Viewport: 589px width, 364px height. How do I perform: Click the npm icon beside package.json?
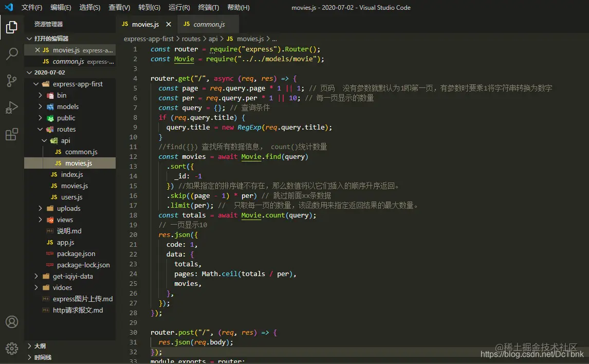point(50,253)
